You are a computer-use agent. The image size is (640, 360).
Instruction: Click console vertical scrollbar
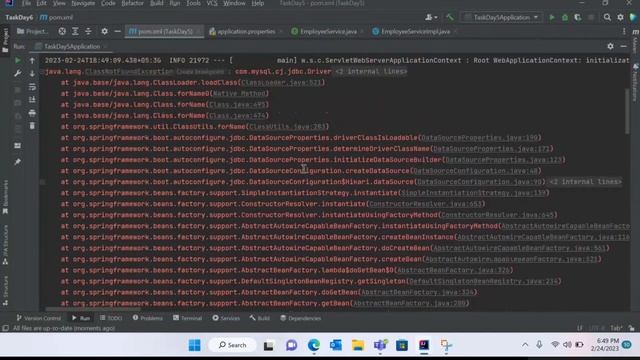point(627,111)
